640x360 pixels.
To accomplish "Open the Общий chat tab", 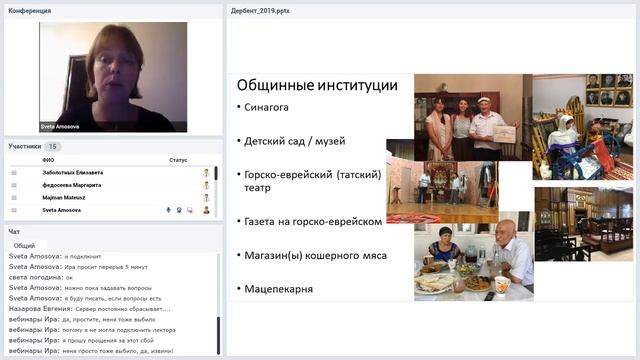I will (x=24, y=245).
